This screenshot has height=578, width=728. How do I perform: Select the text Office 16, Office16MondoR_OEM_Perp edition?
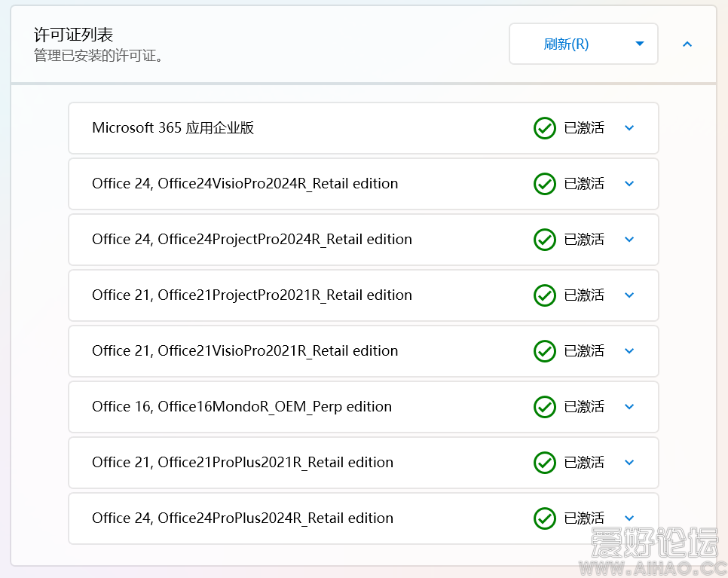[x=241, y=406]
